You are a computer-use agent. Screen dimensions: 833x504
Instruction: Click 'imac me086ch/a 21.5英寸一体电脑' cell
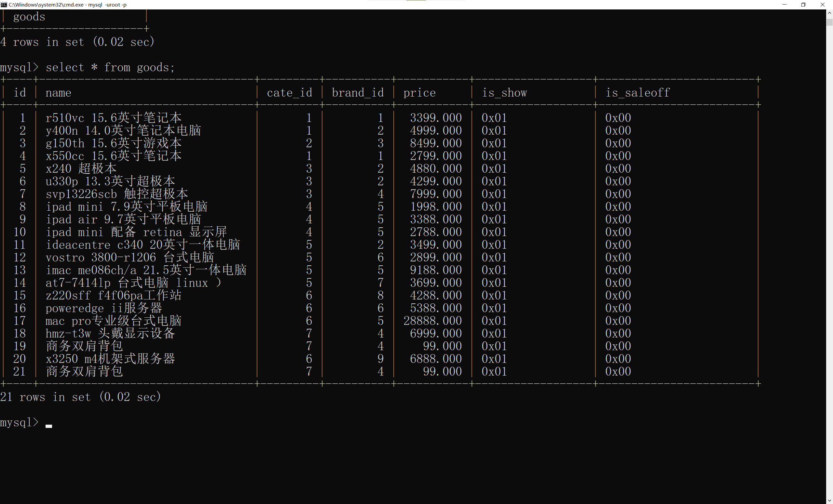(146, 270)
